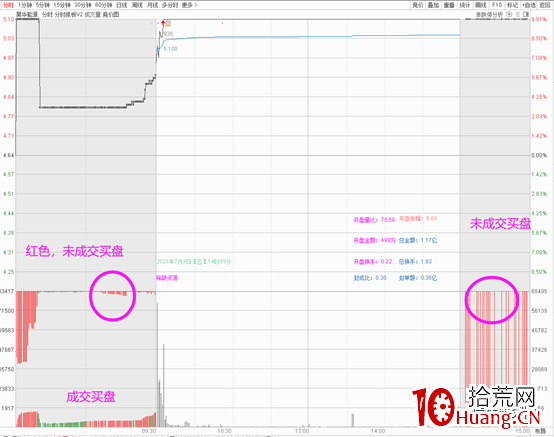Click the 65495 volume axis label
The width and height of the screenshot is (554, 437).
pos(539,291)
